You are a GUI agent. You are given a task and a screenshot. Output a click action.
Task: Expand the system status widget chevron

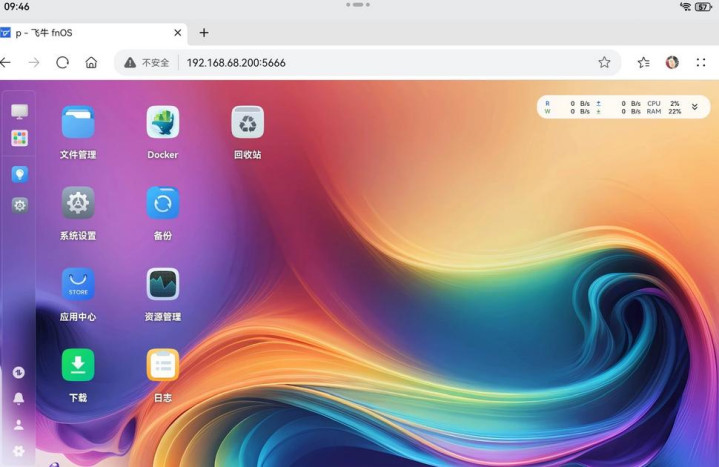click(695, 107)
